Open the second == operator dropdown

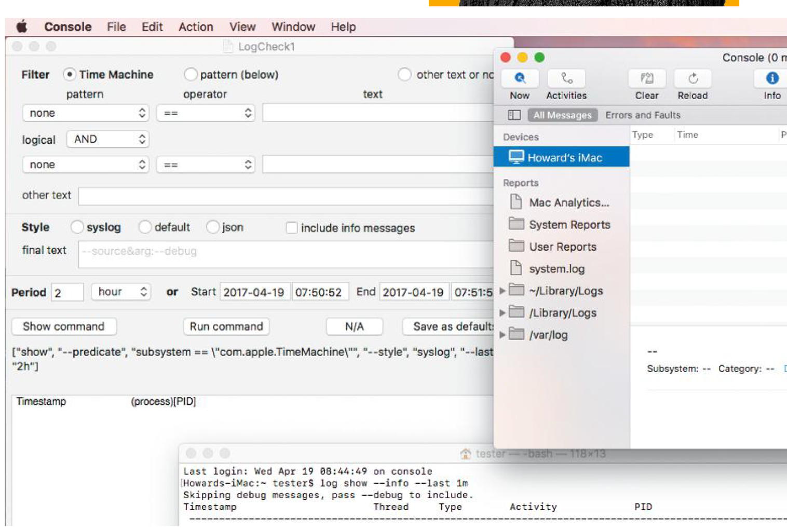(206, 165)
